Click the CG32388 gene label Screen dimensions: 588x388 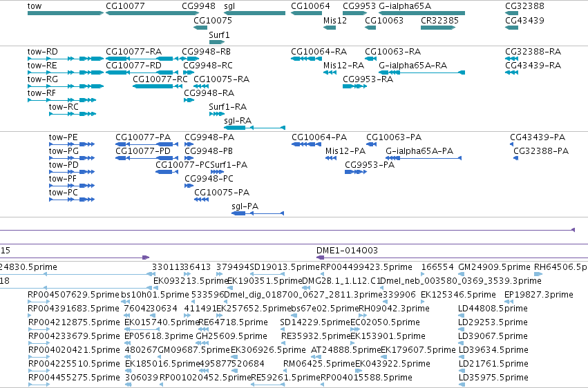[x=524, y=6]
